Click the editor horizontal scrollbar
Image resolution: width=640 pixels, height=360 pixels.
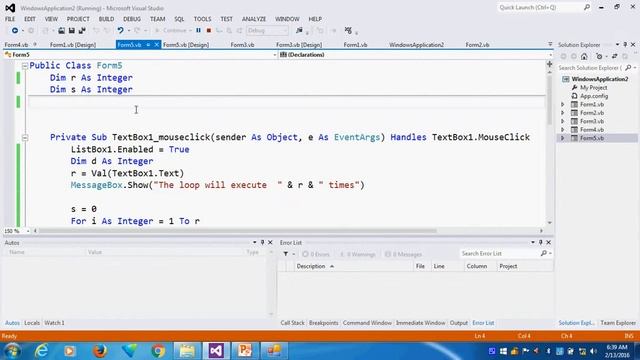coord(238,231)
